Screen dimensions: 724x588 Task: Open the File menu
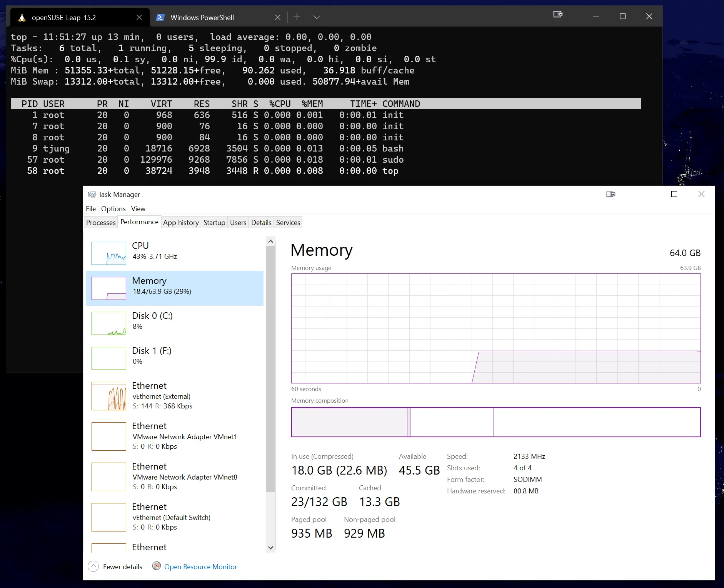pyautogui.click(x=91, y=209)
